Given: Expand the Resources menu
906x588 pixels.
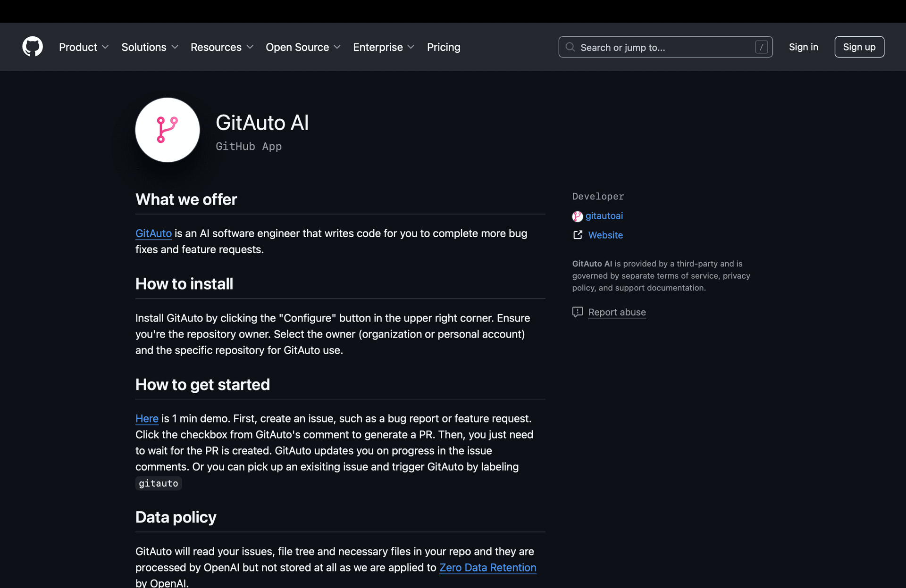Looking at the screenshot, I should pos(222,47).
